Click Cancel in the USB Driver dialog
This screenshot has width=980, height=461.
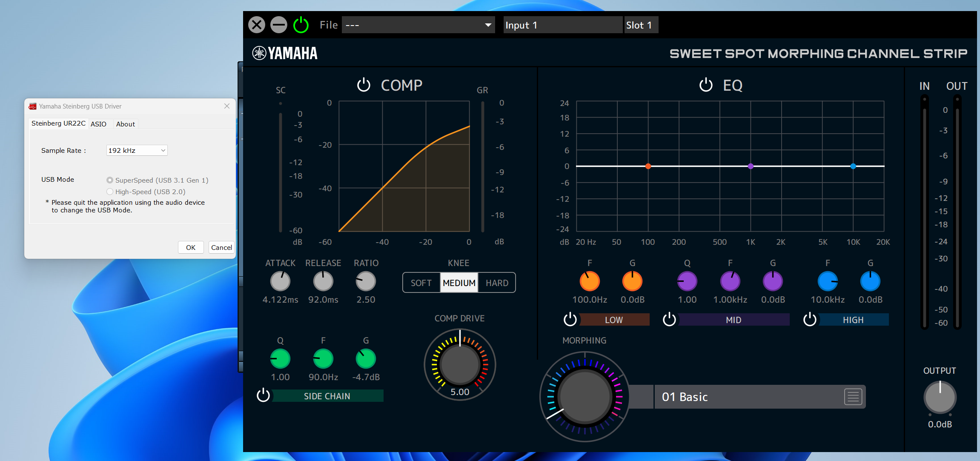coord(221,247)
